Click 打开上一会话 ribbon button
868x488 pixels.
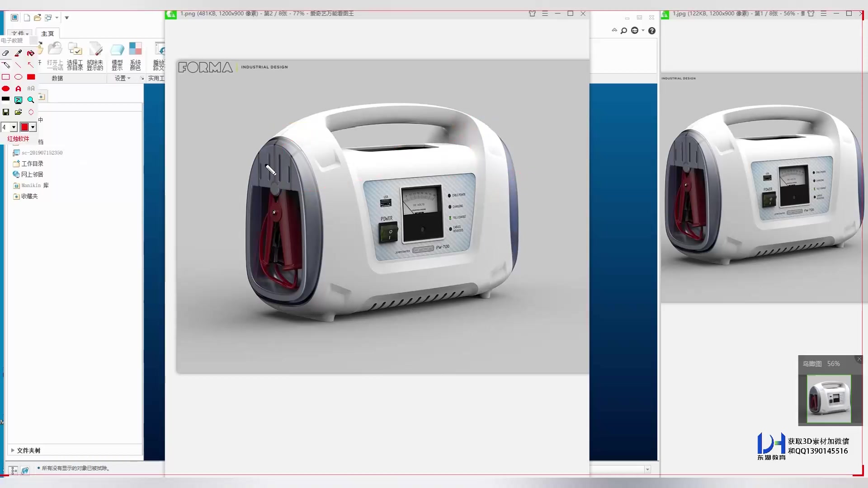pyautogui.click(x=55, y=56)
